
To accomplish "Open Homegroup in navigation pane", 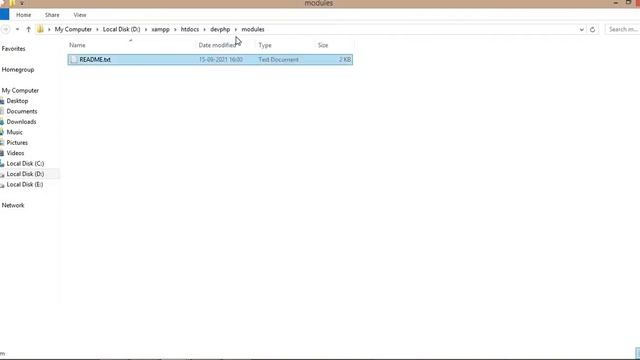I will click(18, 70).
